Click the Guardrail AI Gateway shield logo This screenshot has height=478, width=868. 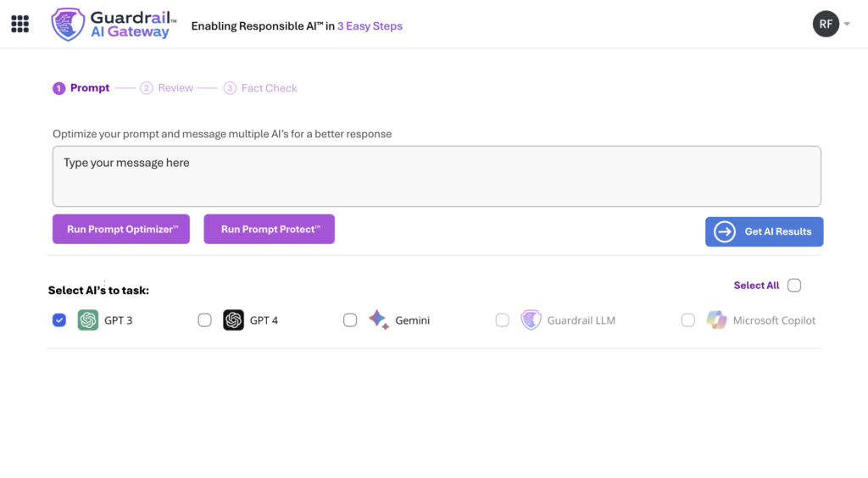[x=68, y=25]
